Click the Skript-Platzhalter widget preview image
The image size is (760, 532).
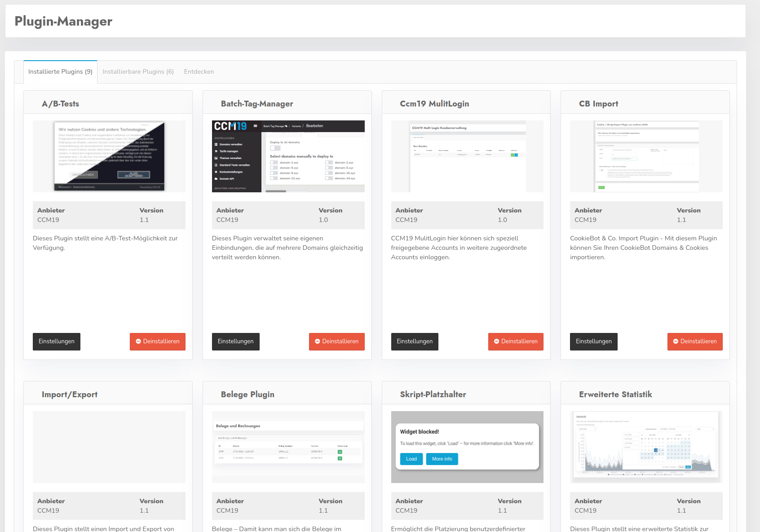(x=467, y=447)
